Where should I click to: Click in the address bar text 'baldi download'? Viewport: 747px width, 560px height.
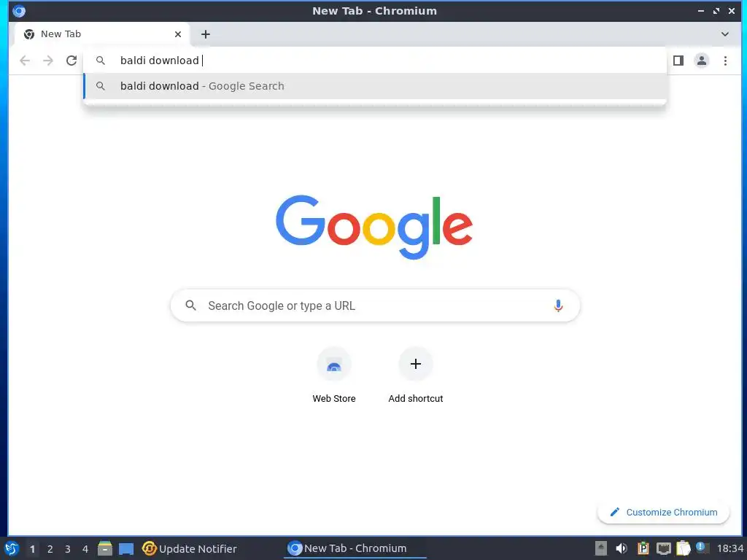click(x=159, y=61)
